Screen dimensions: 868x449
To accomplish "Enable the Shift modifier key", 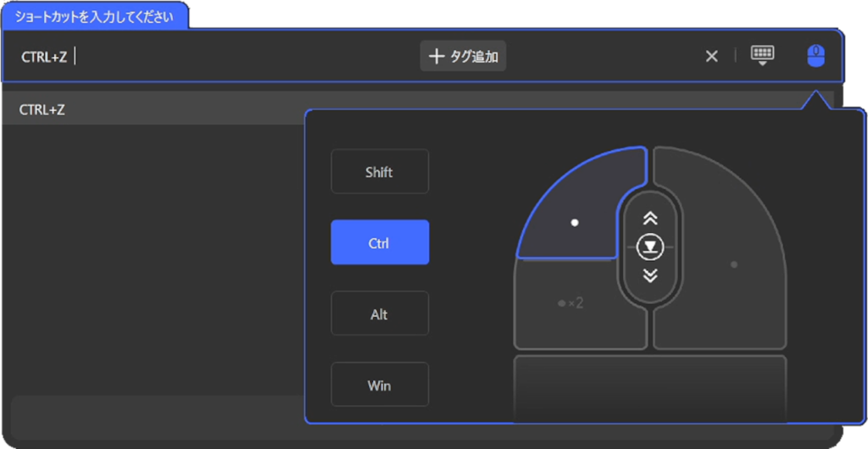I will 379,172.
